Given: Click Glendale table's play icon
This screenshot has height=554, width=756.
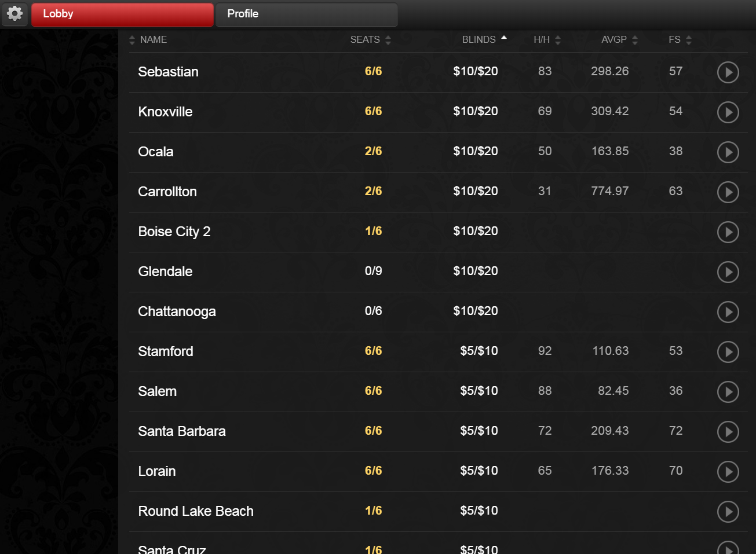Looking at the screenshot, I should point(728,272).
